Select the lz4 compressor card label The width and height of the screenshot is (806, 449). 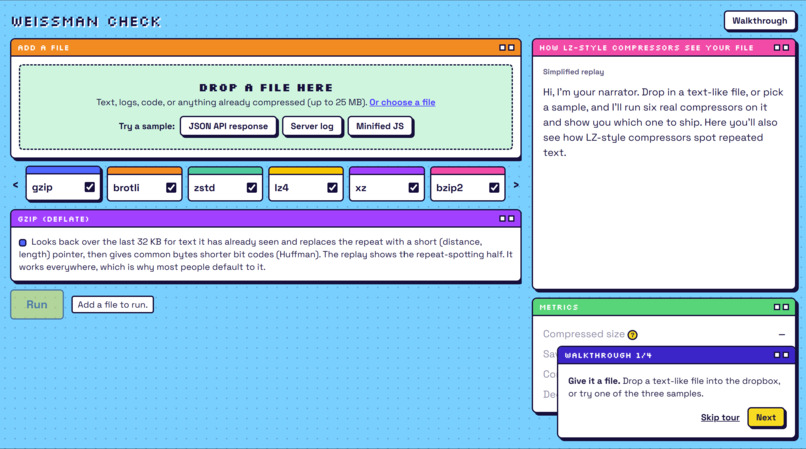(x=281, y=188)
